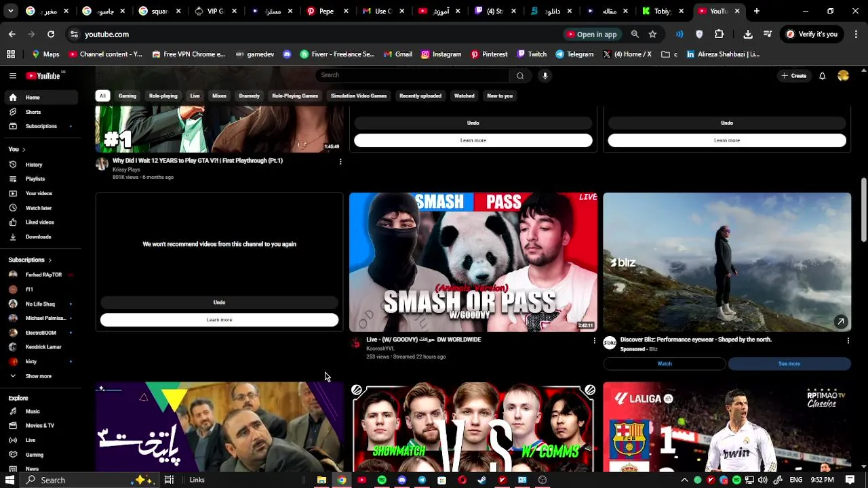Open the YouTube account avatar menu
The height and width of the screenshot is (488, 868).
843,76
